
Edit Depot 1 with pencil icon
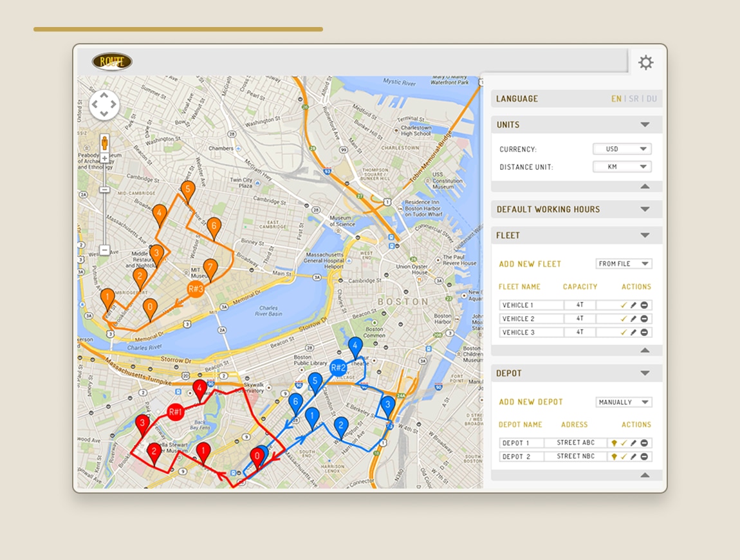633,443
